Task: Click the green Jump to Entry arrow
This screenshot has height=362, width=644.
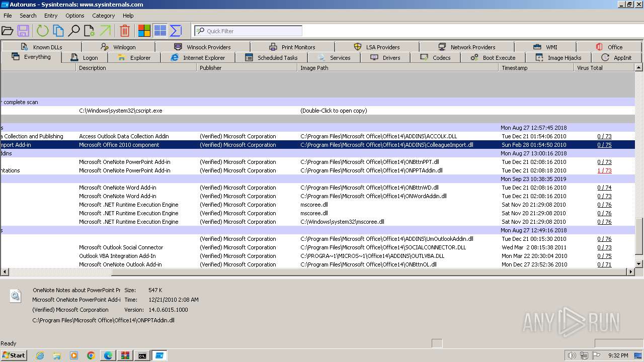Action: tap(105, 31)
